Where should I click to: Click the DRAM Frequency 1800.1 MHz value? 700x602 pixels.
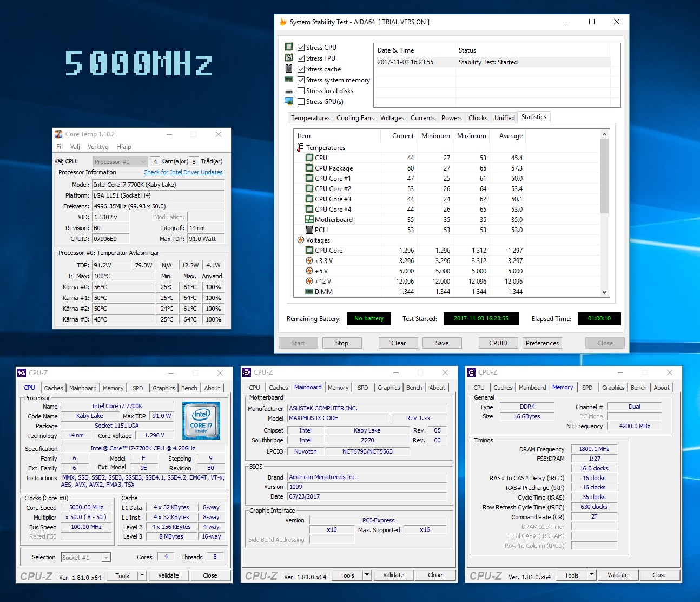click(x=594, y=449)
